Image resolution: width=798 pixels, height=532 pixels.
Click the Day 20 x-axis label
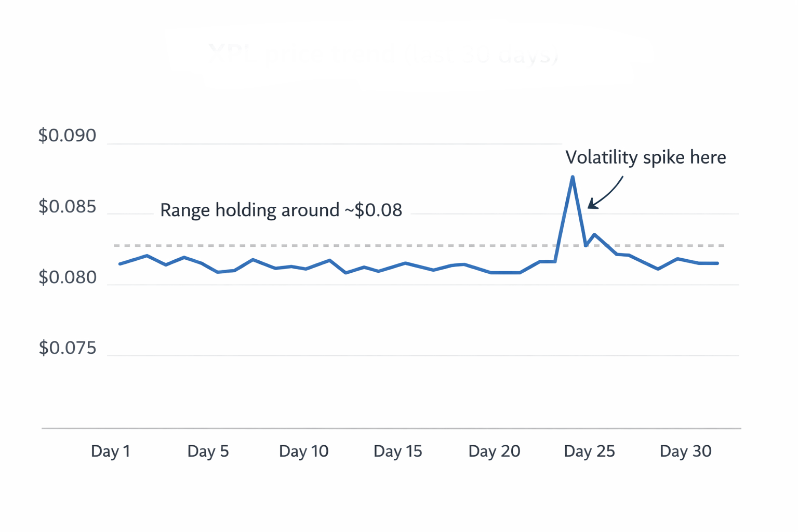[494, 451]
